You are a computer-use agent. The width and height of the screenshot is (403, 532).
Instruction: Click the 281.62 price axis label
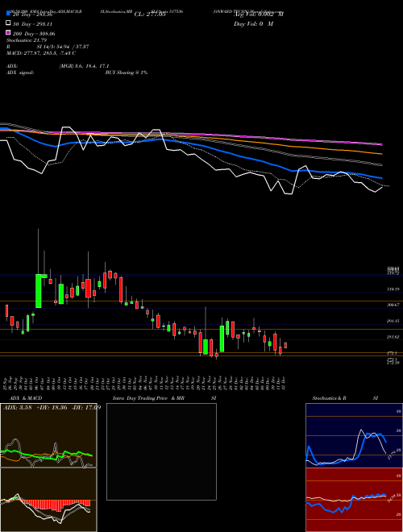click(x=393, y=337)
